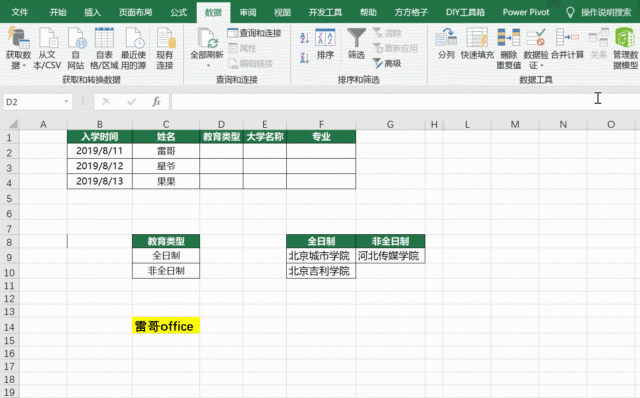Click the formula bar confirm checkmark
640x398 pixels.
coord(131,102)
